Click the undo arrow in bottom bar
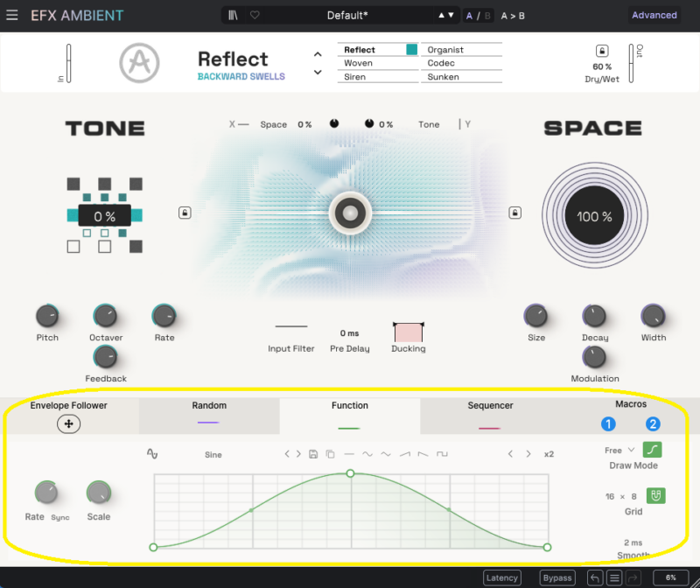Viewport: 700px width, 588px height. tap(595, 577)
